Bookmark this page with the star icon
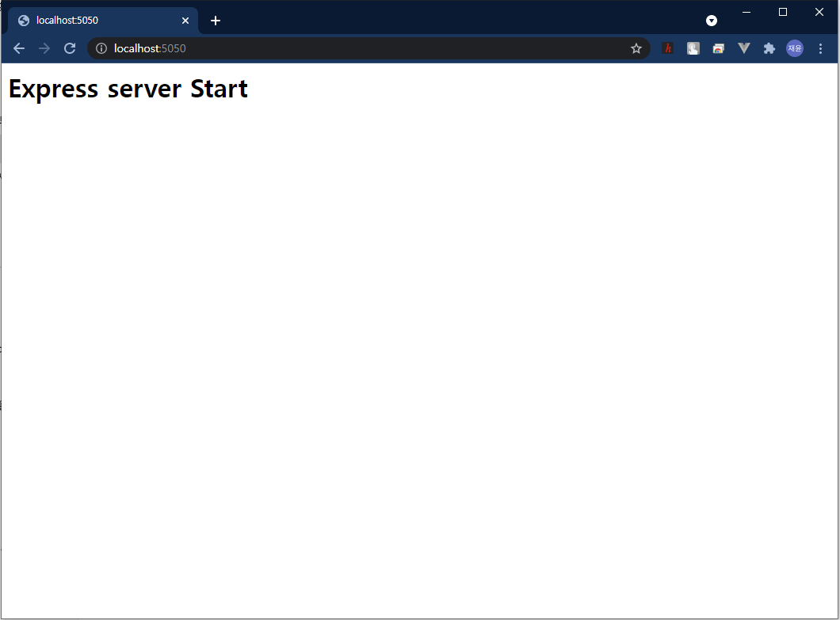This screenshot has width=840, height=620. (x=636, y=49)
